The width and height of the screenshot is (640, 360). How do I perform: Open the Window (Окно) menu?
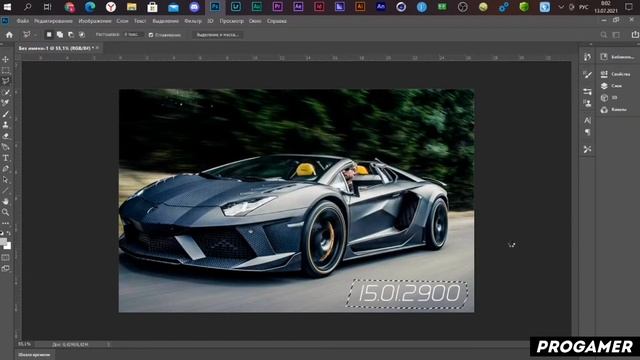click(255, 21)
